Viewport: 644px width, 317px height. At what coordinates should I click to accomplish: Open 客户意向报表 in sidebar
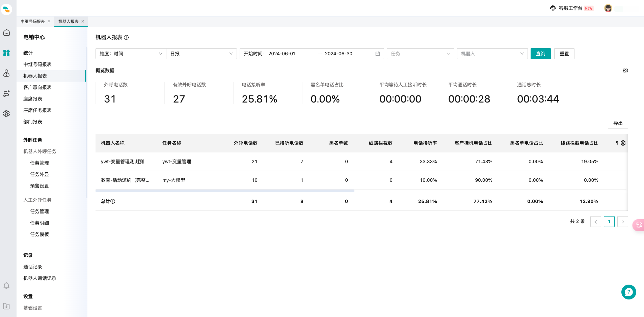point(37,87)
